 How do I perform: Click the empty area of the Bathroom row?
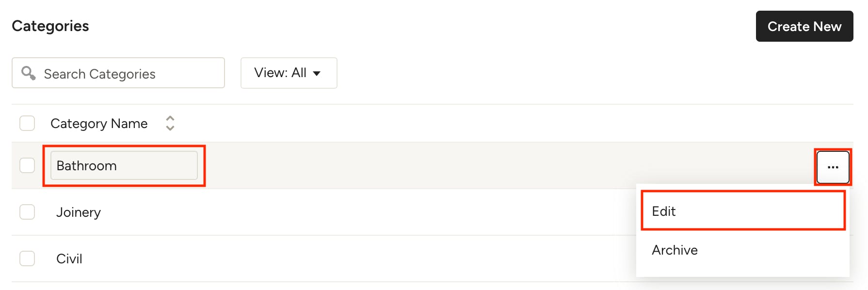click(504, 165)
